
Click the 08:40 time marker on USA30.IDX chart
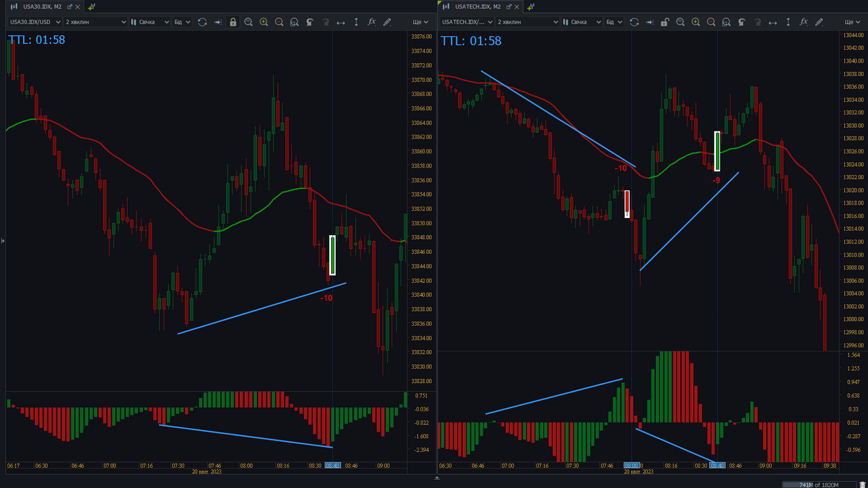pyautogui.click(x=333, y=466)
